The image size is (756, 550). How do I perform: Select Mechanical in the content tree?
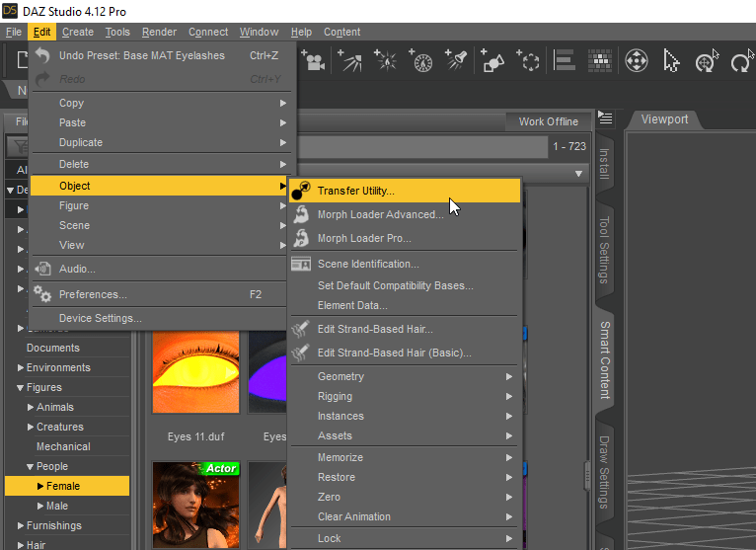click(x=63, y=446)
